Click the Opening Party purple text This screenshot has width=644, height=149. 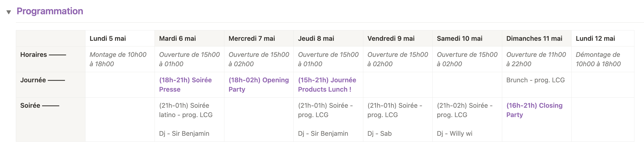coord(259,85)
